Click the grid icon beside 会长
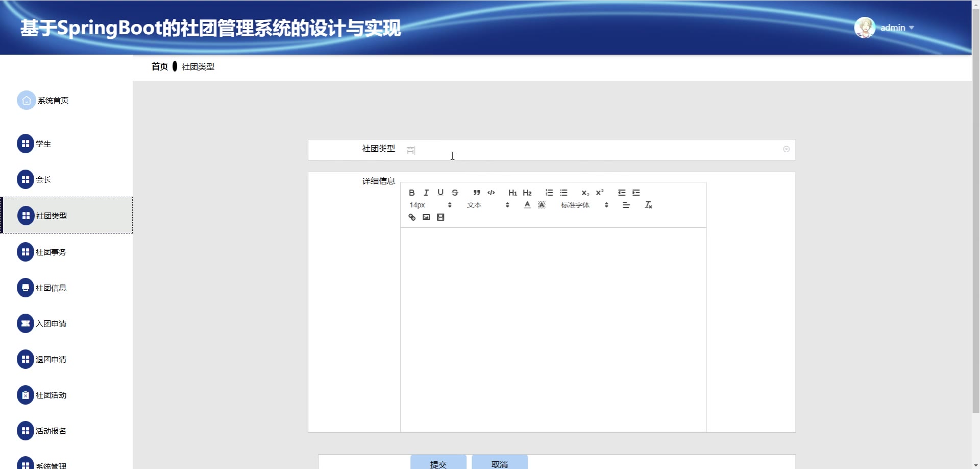Viewport: 980px width, 469px height. point(26,179)
